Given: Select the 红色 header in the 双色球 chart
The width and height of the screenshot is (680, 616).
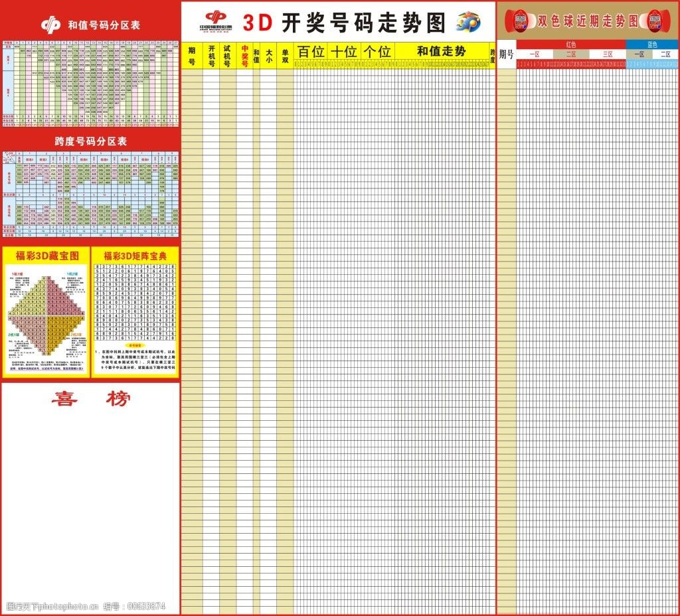Looking at the screenshot, I should pyautogui.click(x=570, y=44).
